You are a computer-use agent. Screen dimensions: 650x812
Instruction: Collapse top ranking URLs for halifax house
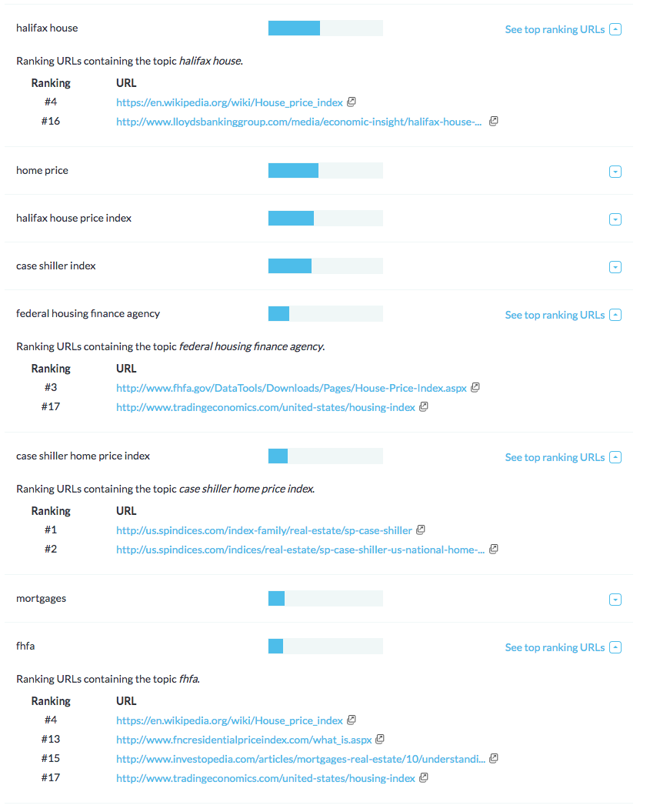pos(615,29)
